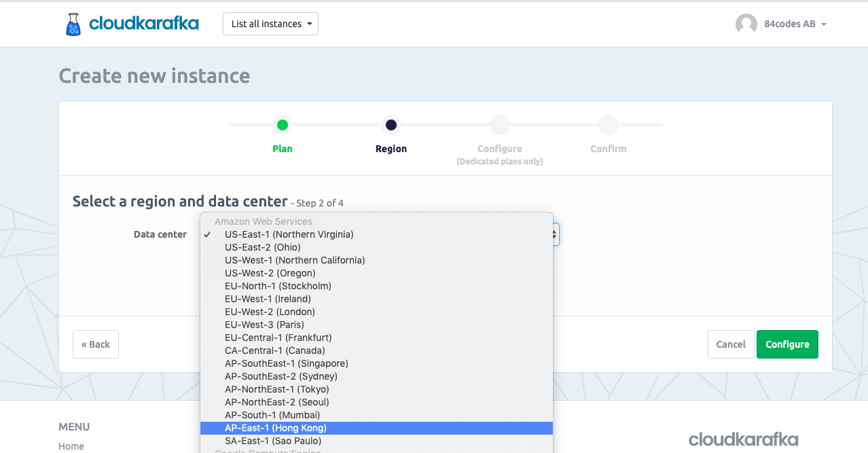868x453 pixels.
Task: Pick AP-NorthEast-2 (Seoul) data center
Action: tap(377, 402)
